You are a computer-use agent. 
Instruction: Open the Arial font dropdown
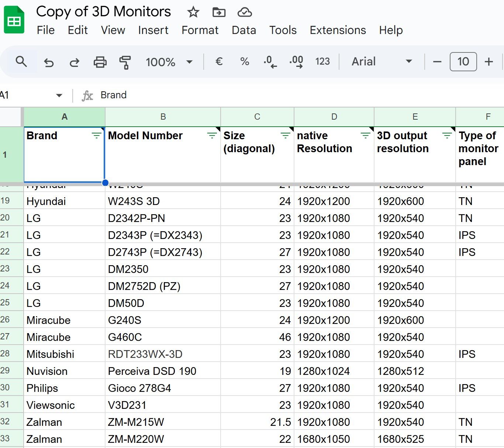[x=382, y=61]
